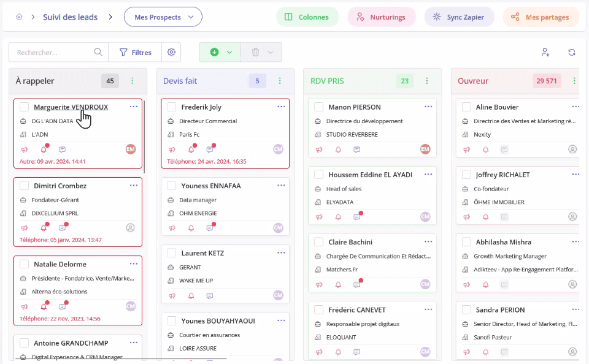Tick the checkbox on Aline Bouvier's card
589x364 pixels.
(466, 107)
